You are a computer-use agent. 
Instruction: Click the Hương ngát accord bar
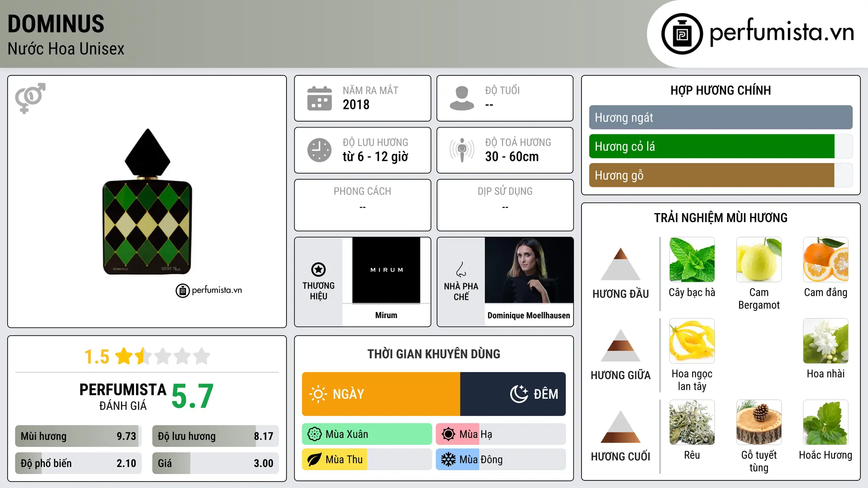721,117
